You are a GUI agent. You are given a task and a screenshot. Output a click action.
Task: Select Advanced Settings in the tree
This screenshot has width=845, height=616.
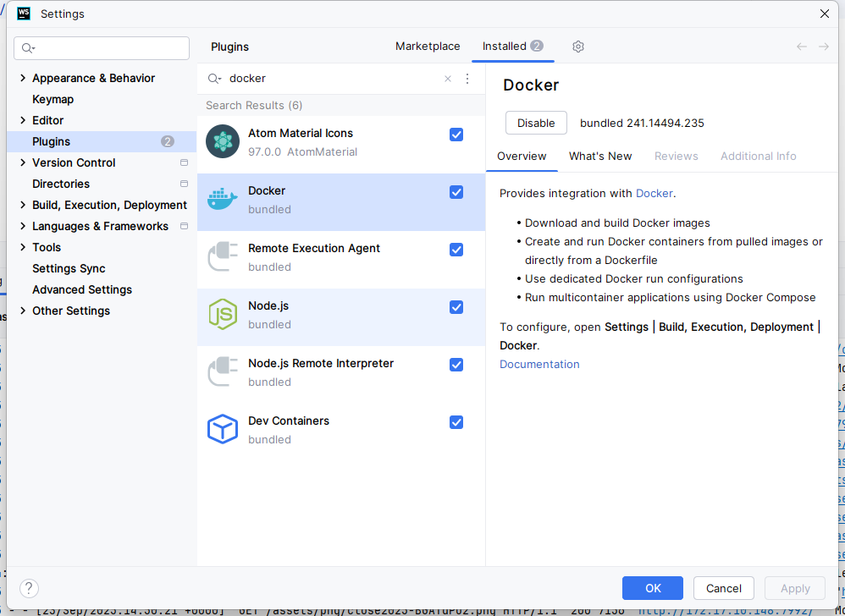[x=82, y=289]
